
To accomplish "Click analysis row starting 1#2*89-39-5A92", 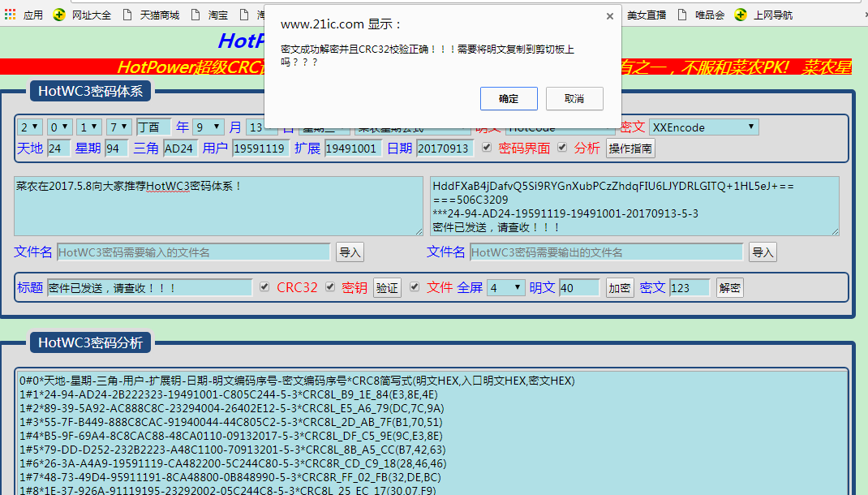I will (x=232, y=409).
